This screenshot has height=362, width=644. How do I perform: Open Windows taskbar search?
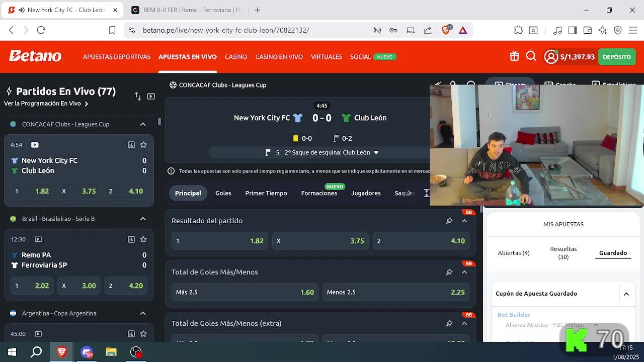[x=36, y=352]
